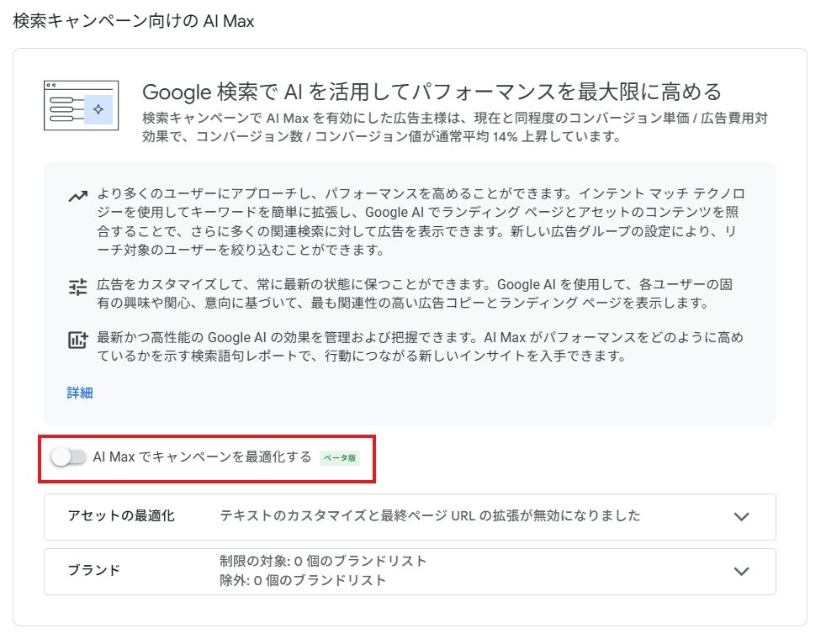
Task: Click the sparkle star inside the illustration
Action: (98, 109)
